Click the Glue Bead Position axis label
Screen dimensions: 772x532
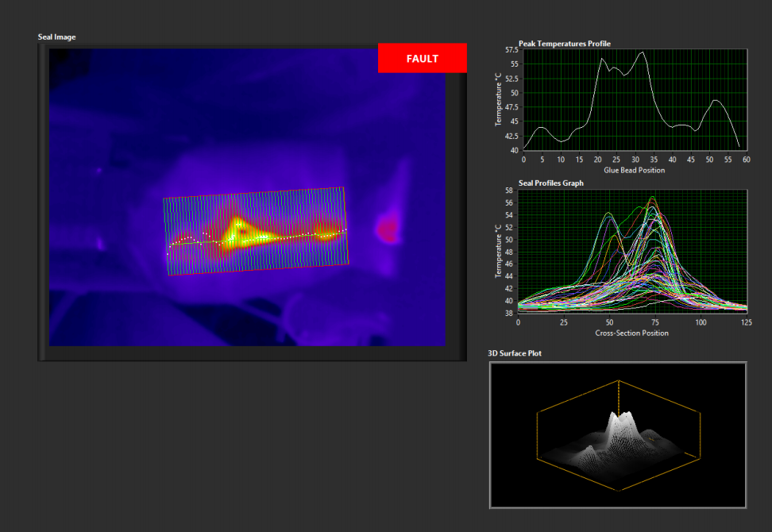pos(633,170)
